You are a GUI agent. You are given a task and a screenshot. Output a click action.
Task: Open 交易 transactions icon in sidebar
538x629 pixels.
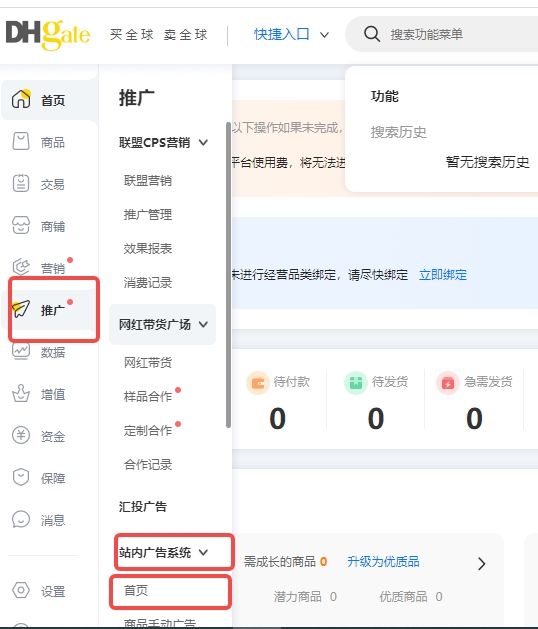[x=21, y=184]
